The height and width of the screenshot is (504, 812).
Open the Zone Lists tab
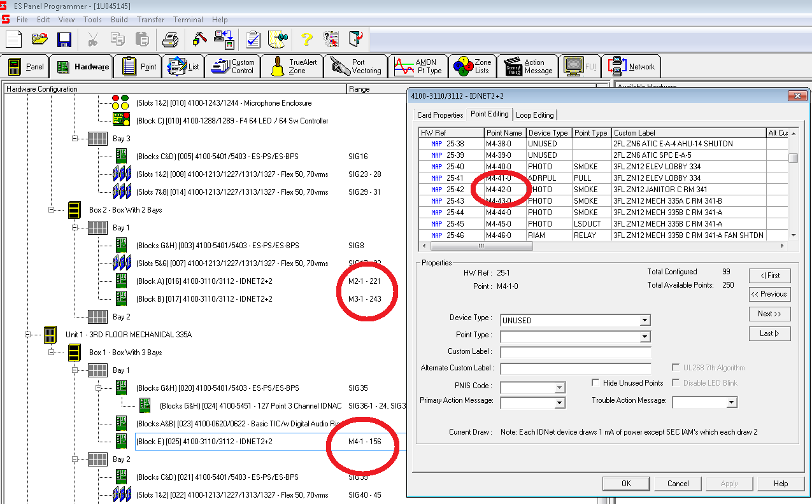[472, 67]
